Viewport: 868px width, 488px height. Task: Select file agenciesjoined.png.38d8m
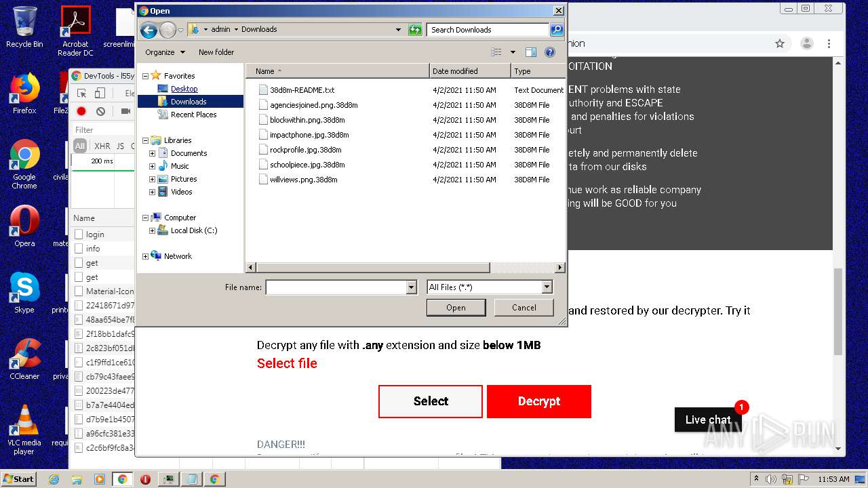click(313, 105)
